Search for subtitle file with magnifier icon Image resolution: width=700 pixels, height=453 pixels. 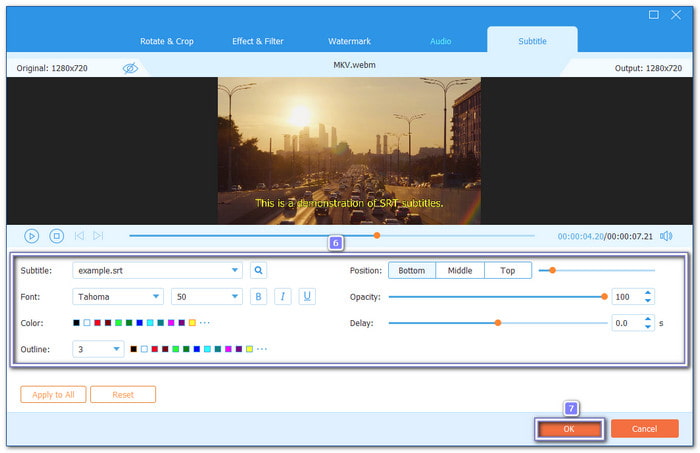coord(258,270)
